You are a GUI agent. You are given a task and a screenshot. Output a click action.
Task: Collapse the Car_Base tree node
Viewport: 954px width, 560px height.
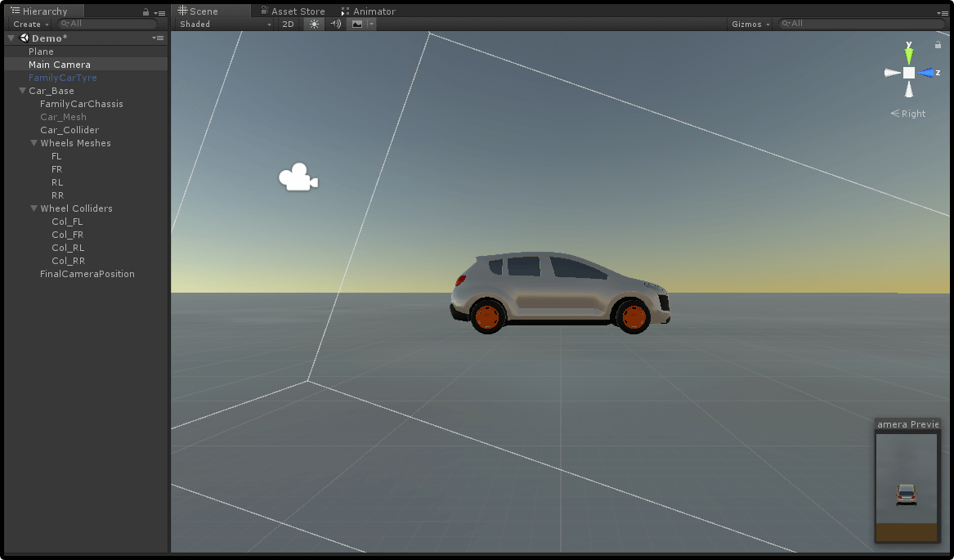(x=22, y=91)
